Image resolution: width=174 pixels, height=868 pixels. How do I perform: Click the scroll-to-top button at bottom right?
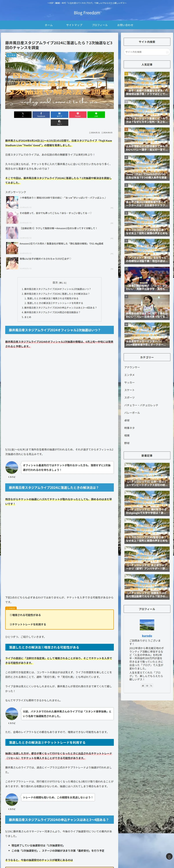[x=169, y=856]
